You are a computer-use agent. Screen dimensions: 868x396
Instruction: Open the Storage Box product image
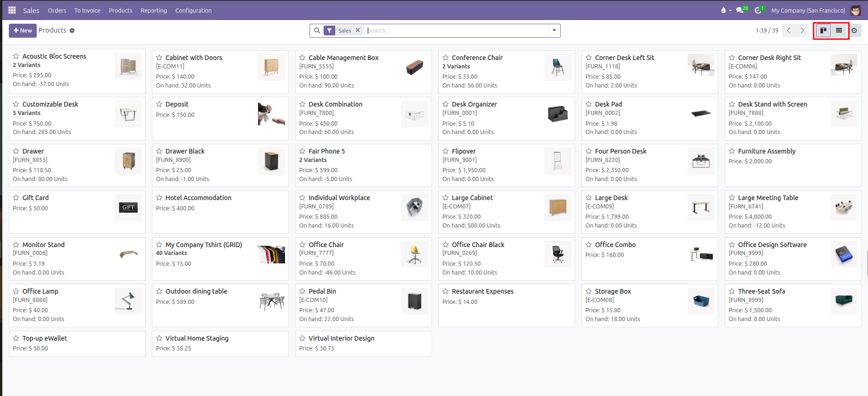point(701,301)
